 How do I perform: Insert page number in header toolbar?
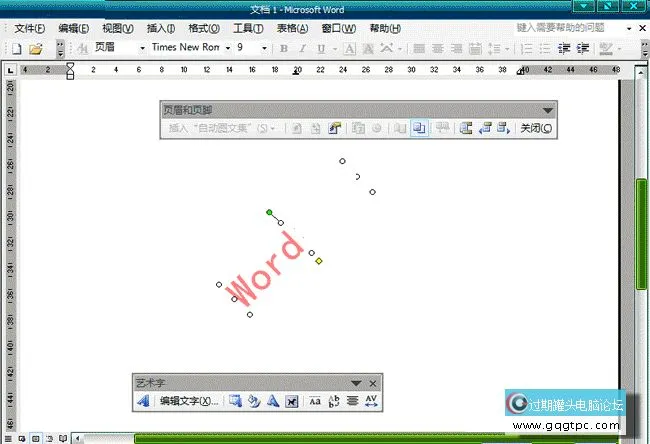tap(297, 129)
